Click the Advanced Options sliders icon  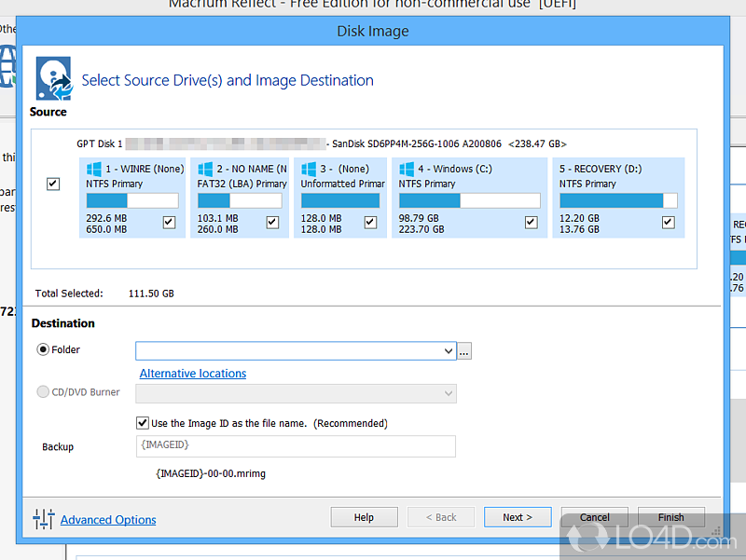pyautogui.click(x=44, y=519)
